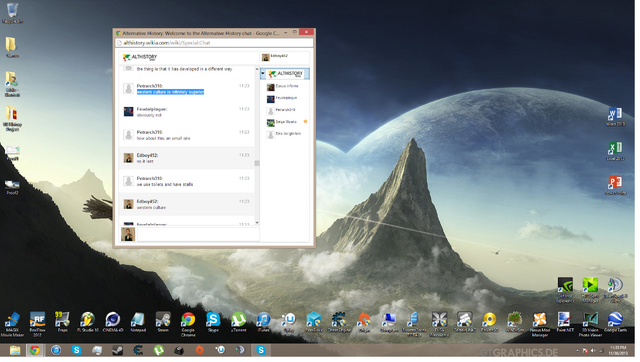Open the Origin taskbar icon
Image resolution: width=640 pixels, height=362 pixels.
200,351
